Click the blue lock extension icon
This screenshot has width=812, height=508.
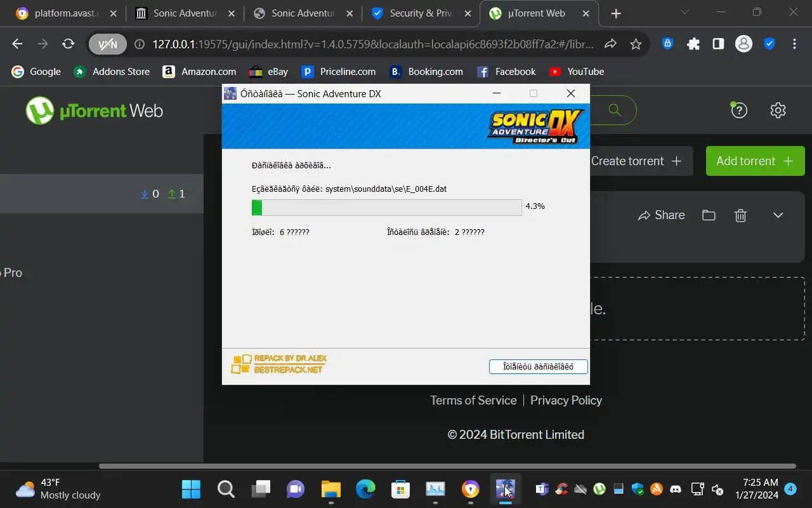tap(667, 44)
